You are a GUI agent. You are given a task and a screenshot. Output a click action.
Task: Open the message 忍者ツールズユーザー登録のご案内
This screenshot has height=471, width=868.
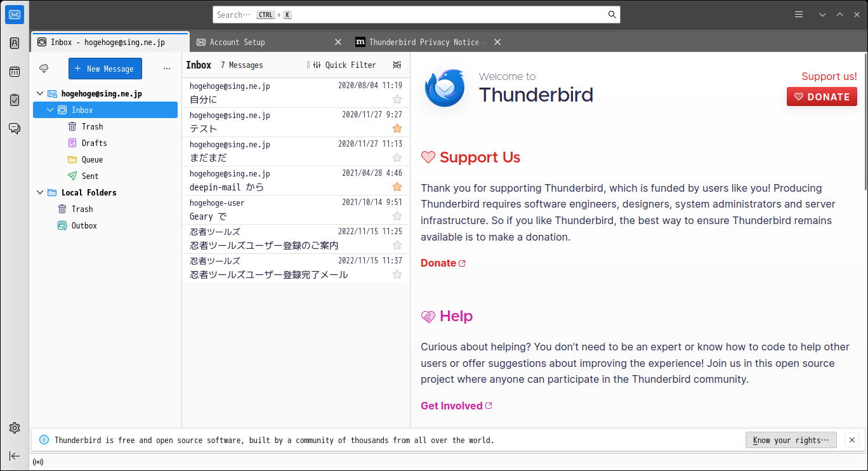(296, 239)
